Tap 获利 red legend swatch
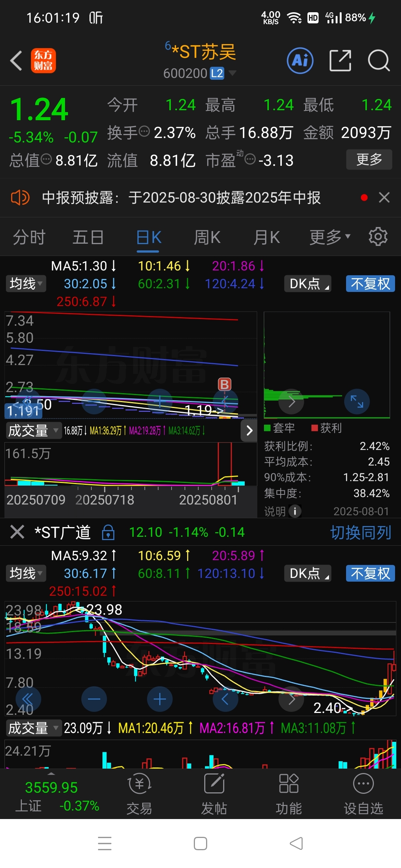The height and width of the screenshot is (868, 401). tap(314, 428)
